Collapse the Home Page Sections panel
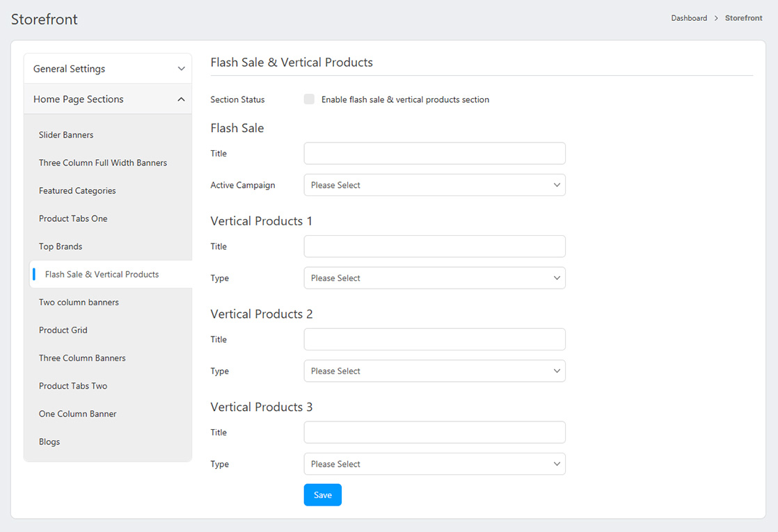The width and height of the screenshot is (778, 532). click(x=108, y=99)
